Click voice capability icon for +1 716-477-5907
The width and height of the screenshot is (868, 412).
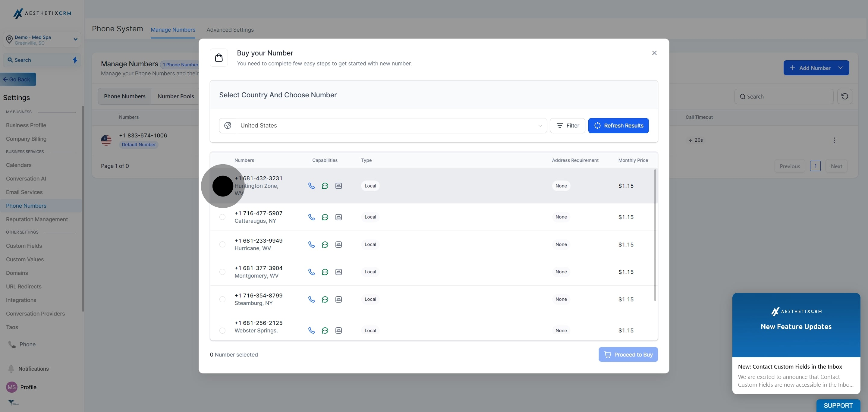(311, 217)
